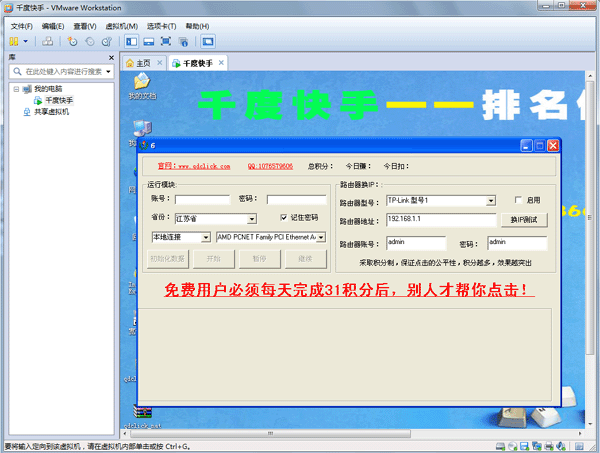Click the qdclick.net desktop icon
This screenshot has height=453, width=600.
pos(142,416)
